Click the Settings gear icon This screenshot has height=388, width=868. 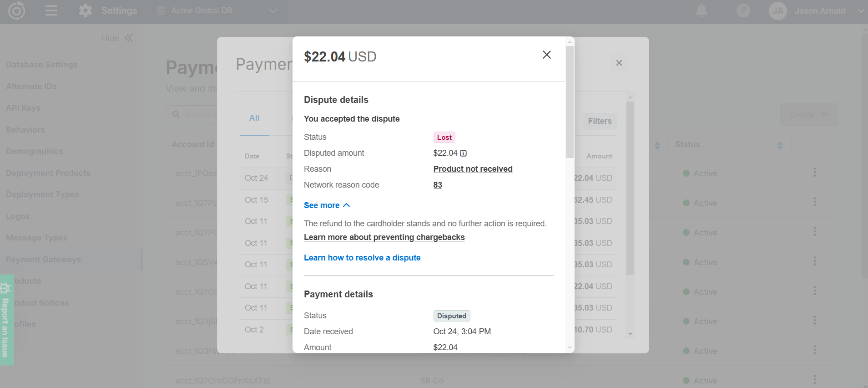pos(85,11)
